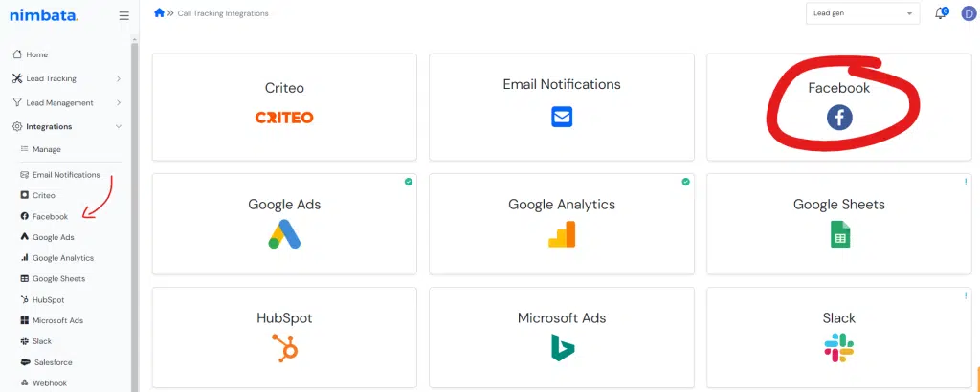Collapse the Integrations sidebar section
This screenshot has height=392, width=980.
[66, 126]
